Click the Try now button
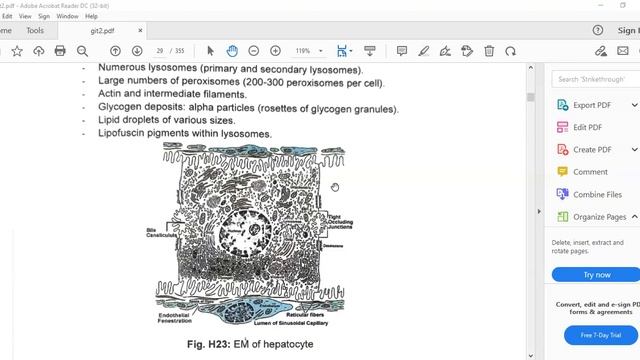Screen dimensions: 640x360 [x=596, y=275]
